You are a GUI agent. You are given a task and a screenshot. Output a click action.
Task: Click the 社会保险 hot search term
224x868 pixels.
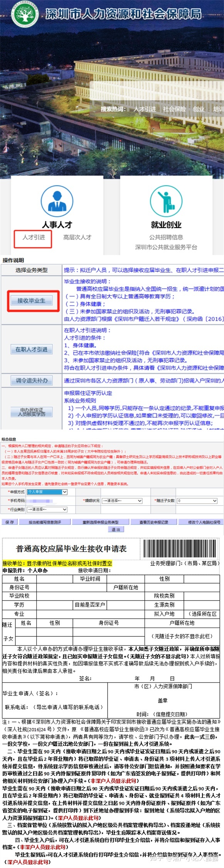coord(174,109)
